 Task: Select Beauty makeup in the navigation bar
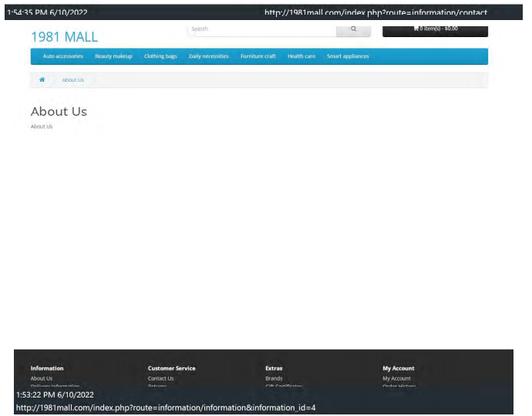(113, 56)
